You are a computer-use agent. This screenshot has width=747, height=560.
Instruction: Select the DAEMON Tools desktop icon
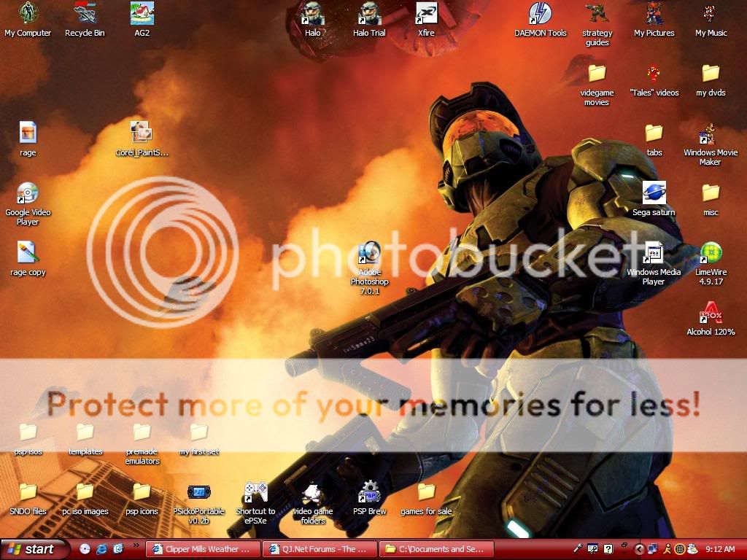[540, 14]
